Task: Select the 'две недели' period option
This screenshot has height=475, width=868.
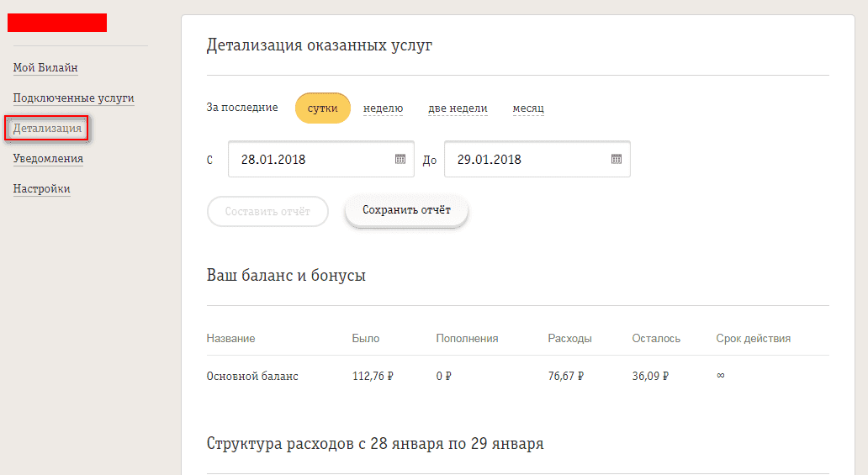Action: coord(458,108)
